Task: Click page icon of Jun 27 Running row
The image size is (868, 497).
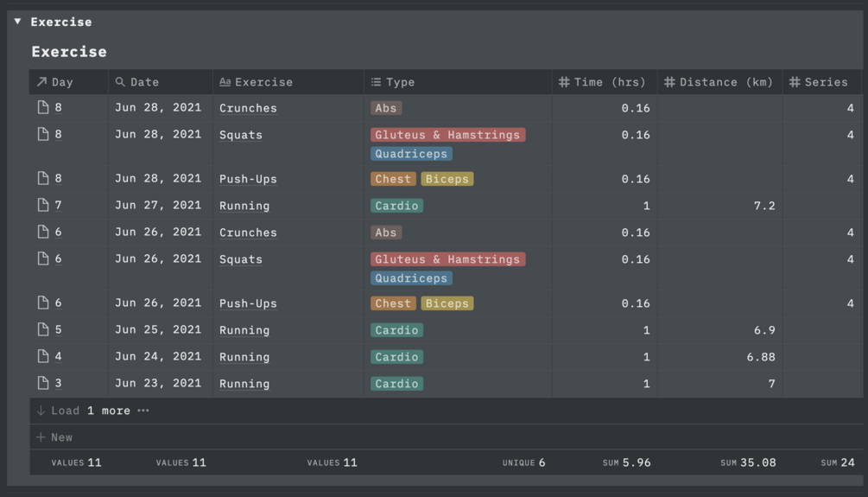Action: [x=42, y=206]
